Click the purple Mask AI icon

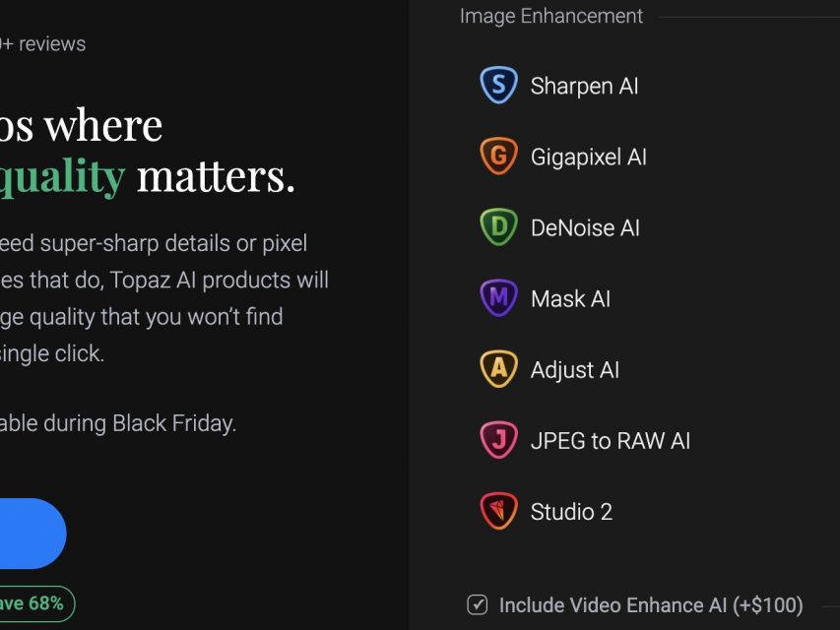click(498, 298)
